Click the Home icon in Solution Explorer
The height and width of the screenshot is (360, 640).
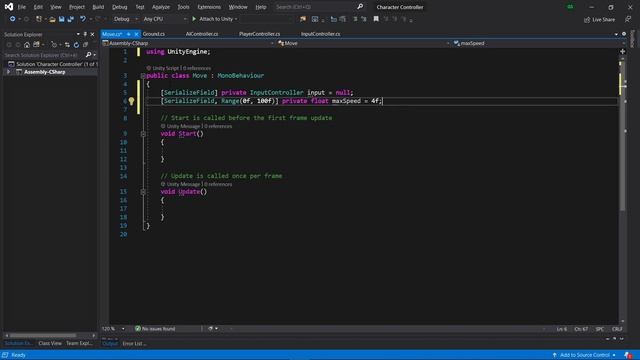pos(27,44)
